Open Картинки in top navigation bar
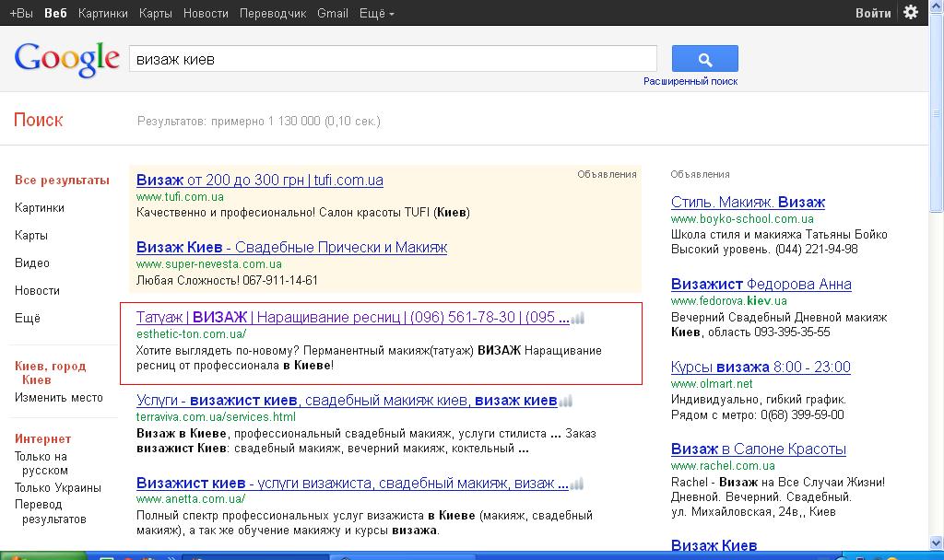The width and height of the screenshot is (944, 560). (103, 13)
